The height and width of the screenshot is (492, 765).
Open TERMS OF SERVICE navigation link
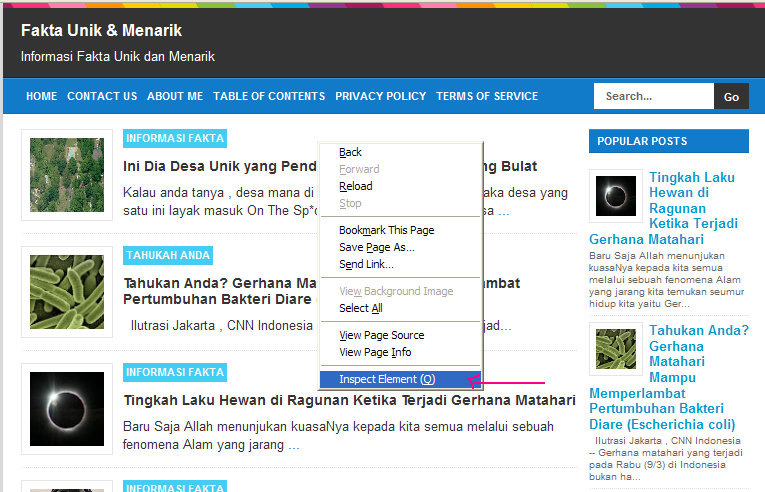click(x=487, y=96)
